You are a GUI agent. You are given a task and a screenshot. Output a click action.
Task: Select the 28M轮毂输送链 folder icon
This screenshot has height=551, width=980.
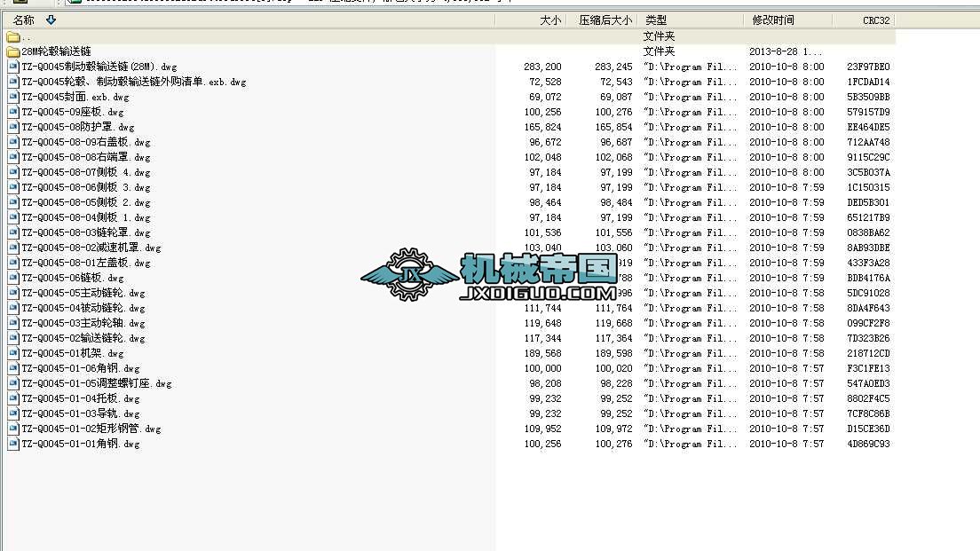click(x=13, y=51)
